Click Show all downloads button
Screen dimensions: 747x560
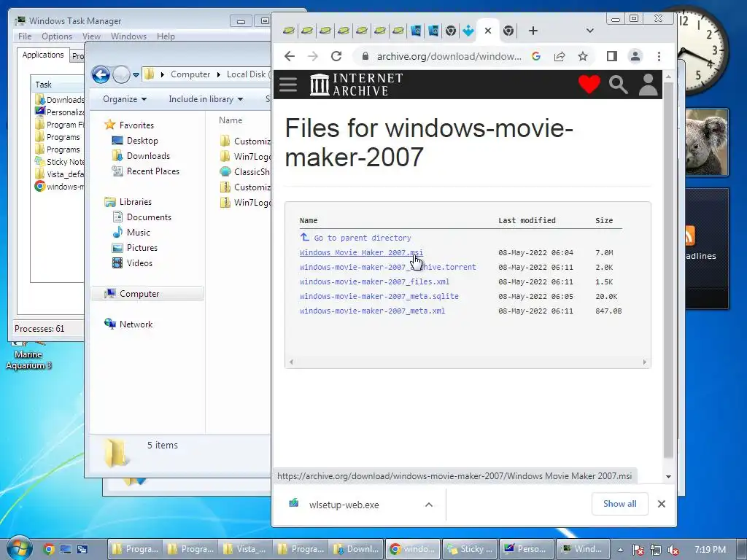point(620,504)
